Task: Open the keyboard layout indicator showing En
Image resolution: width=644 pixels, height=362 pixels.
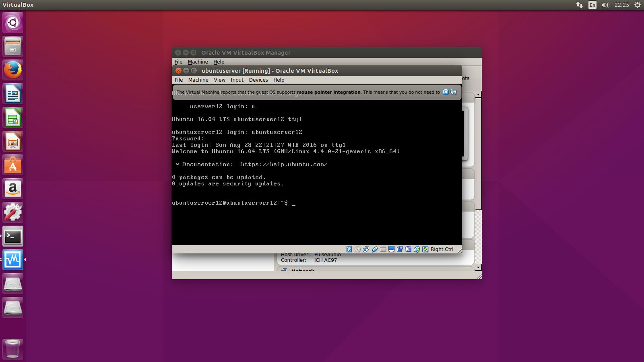Action: [592, 5]
